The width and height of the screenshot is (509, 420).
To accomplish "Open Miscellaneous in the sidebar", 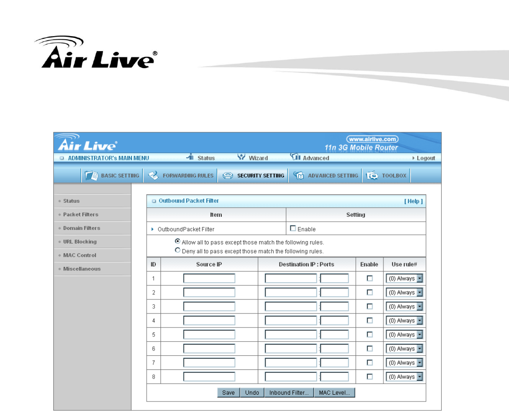I will point(82,269).
